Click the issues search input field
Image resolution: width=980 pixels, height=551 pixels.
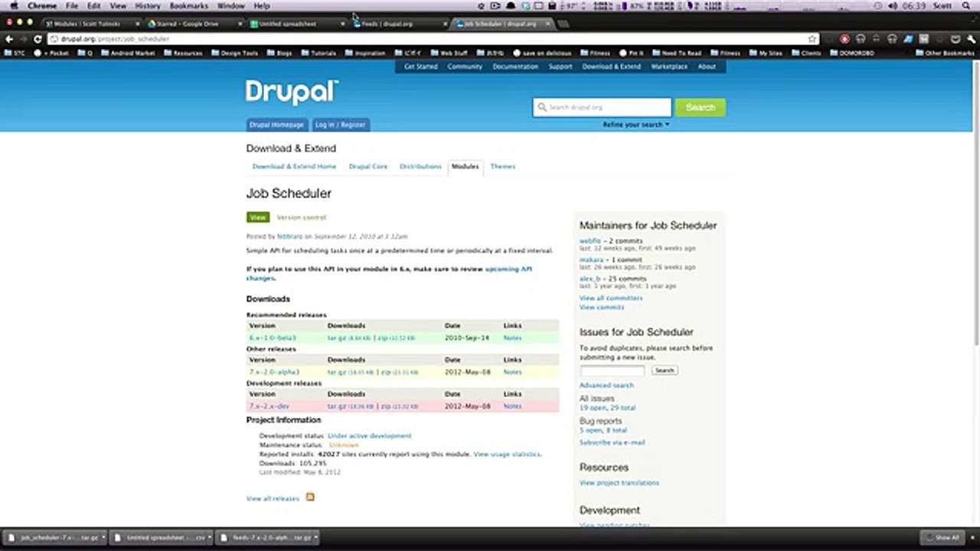612,370
